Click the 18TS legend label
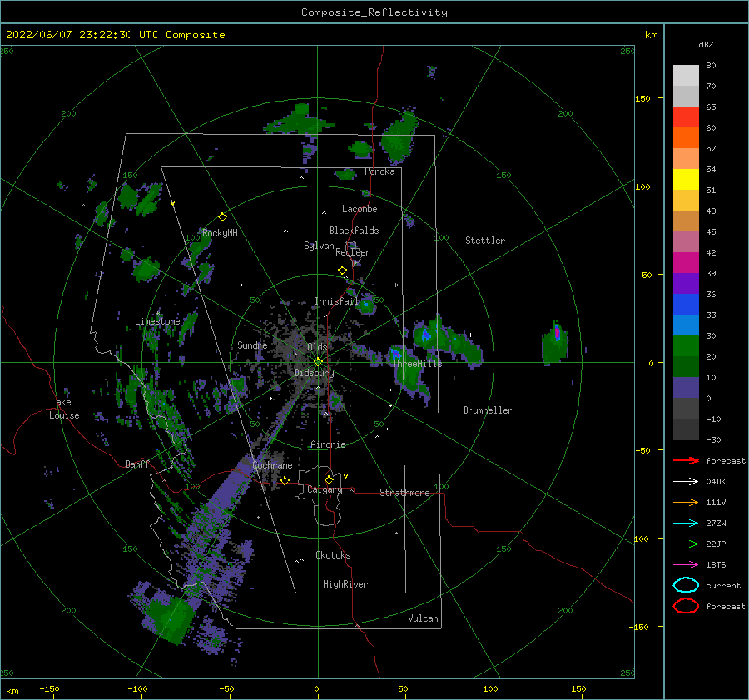Image resolution: width=749 pixels, height=700 pixels. (x=716, y=565)
